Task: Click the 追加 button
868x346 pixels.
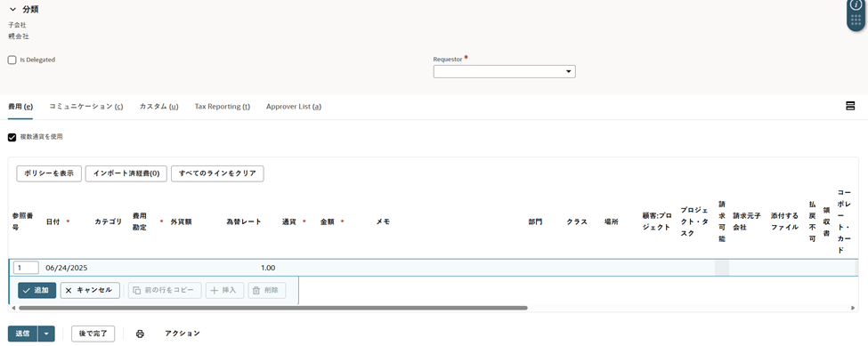Action: [37, 290]
